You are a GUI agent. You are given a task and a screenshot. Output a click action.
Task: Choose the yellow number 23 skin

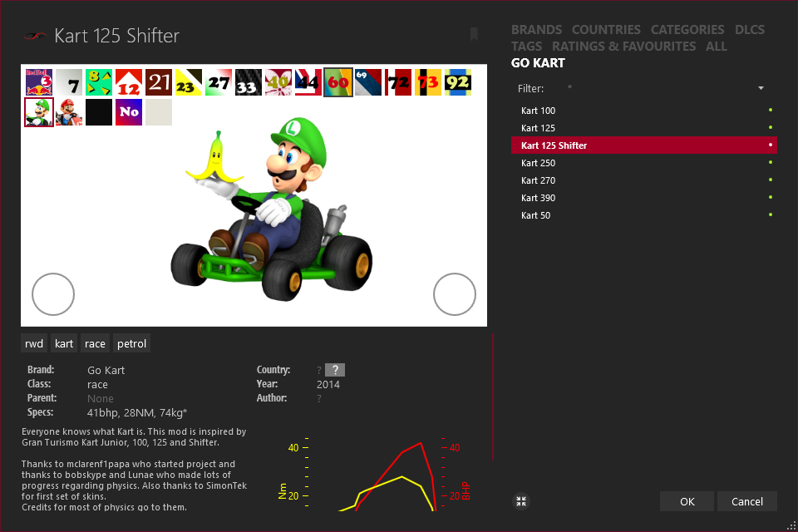tap(189, 82)
